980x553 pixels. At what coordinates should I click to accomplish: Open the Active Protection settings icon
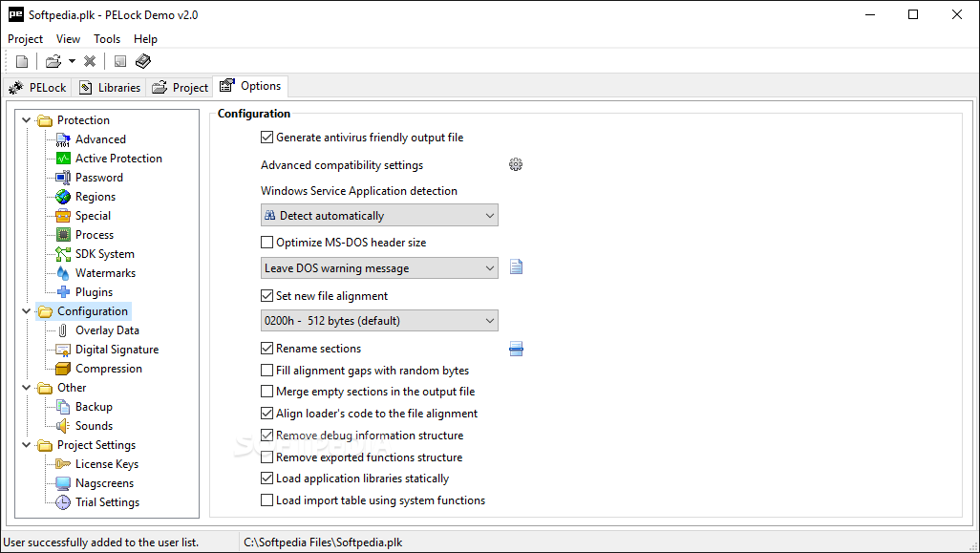63,159
